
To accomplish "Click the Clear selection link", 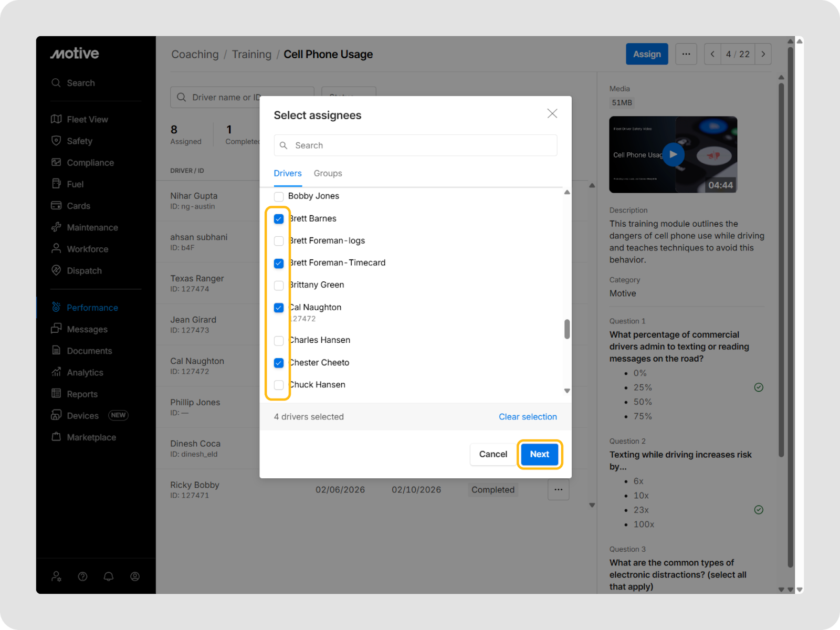I will tap(527, 417).
